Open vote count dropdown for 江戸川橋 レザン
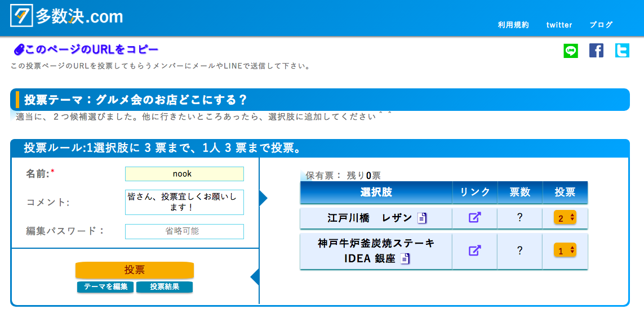644x318 pixels. point(565,218)
